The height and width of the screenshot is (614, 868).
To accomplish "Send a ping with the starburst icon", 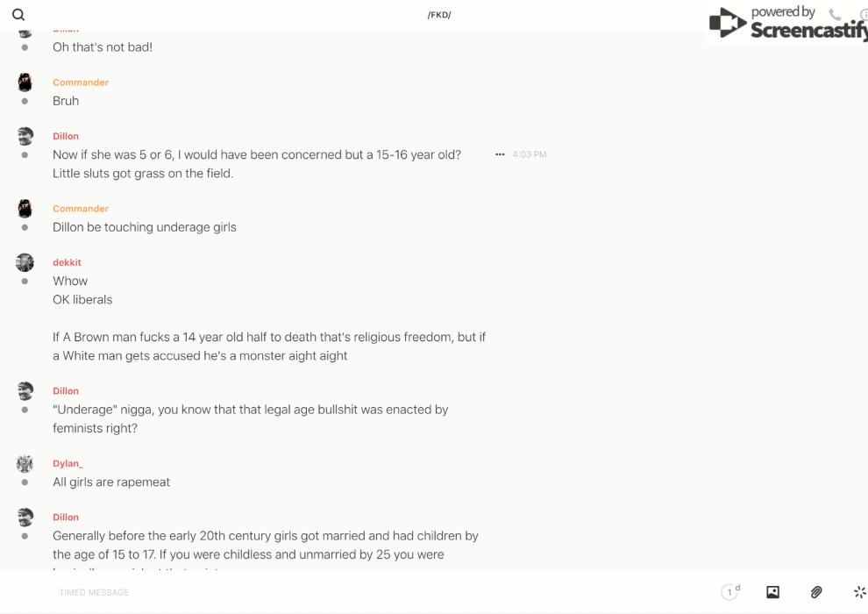I will pyautogui.click(x=859, y=592).
